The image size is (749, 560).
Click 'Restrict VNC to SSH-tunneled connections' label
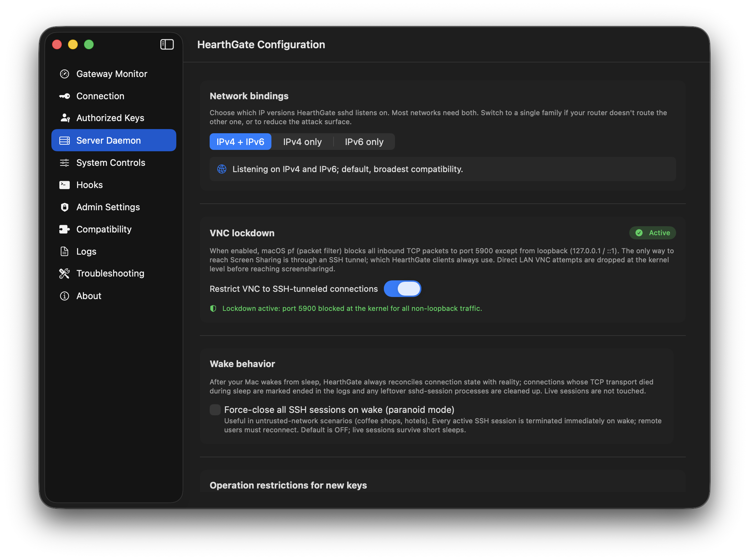(294, 289)
